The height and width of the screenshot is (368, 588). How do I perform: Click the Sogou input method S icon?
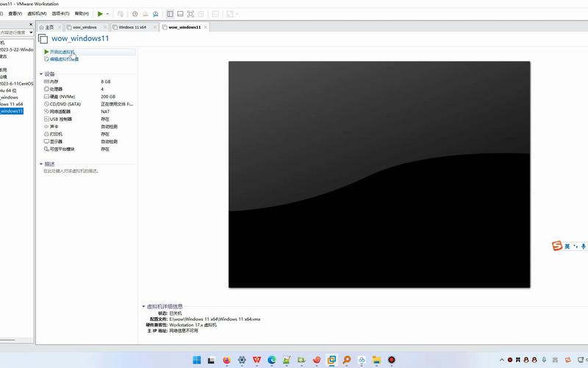pos(557,246)
